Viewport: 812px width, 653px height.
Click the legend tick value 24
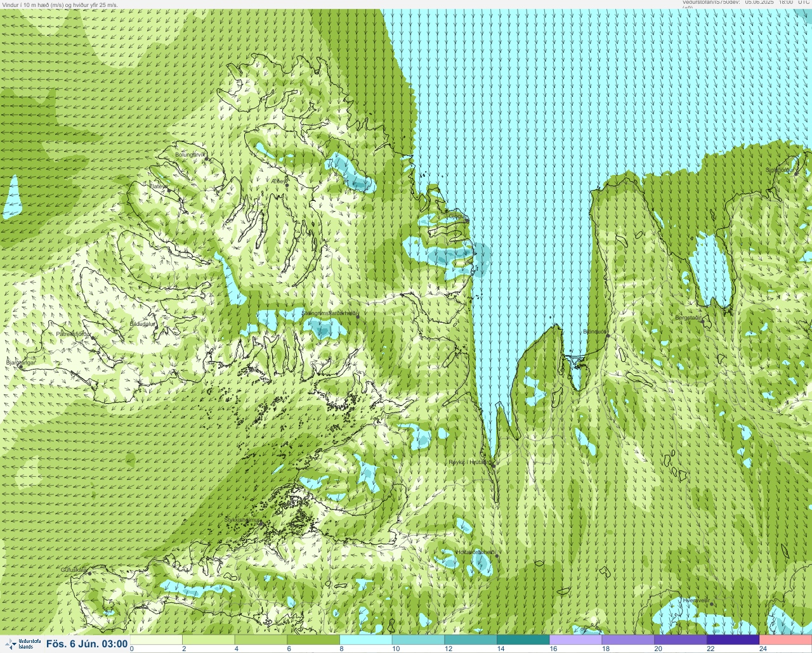pyautogui.click(x=763, y=649)
